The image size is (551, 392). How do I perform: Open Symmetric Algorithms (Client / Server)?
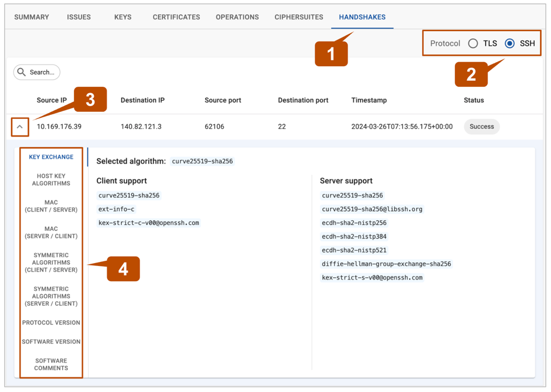coord(51,263)
